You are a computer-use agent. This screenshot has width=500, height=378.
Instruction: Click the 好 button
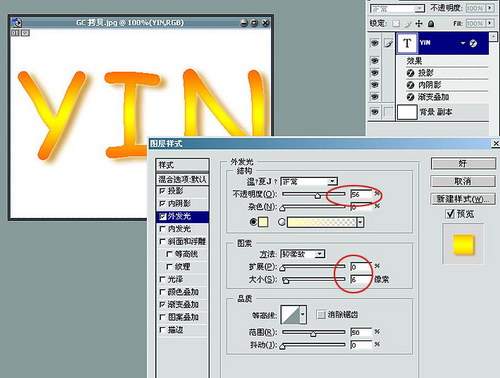(x=463, y=164)
